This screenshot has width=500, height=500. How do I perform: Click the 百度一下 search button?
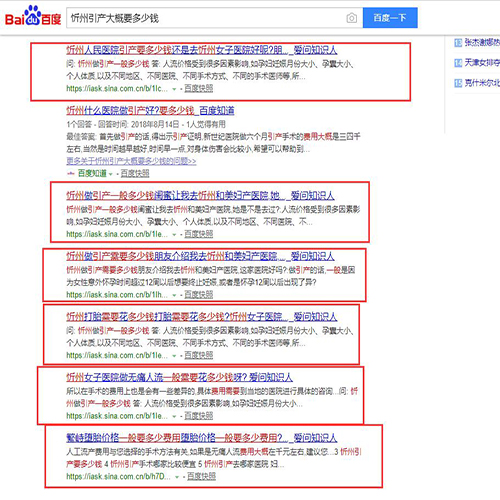[x=390, y=18]
